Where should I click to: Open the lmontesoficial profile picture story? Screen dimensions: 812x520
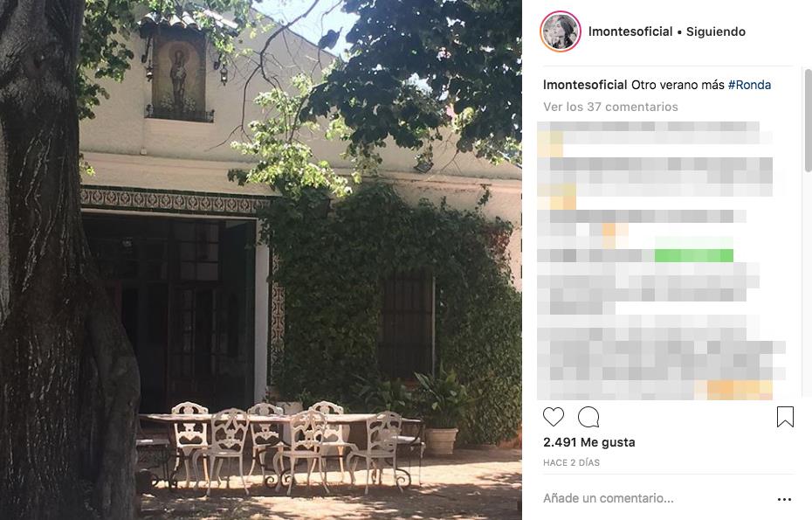(561, 31)
